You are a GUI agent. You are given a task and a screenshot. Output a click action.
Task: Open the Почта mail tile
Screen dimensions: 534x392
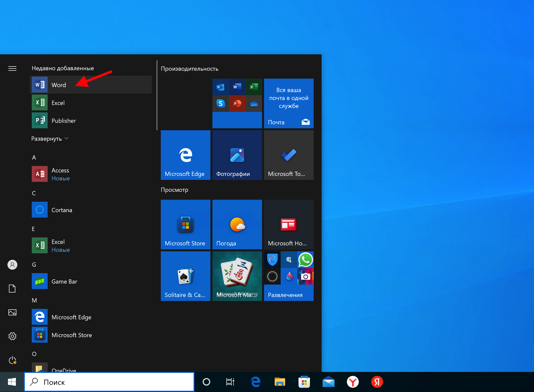(x=289, y=103)
